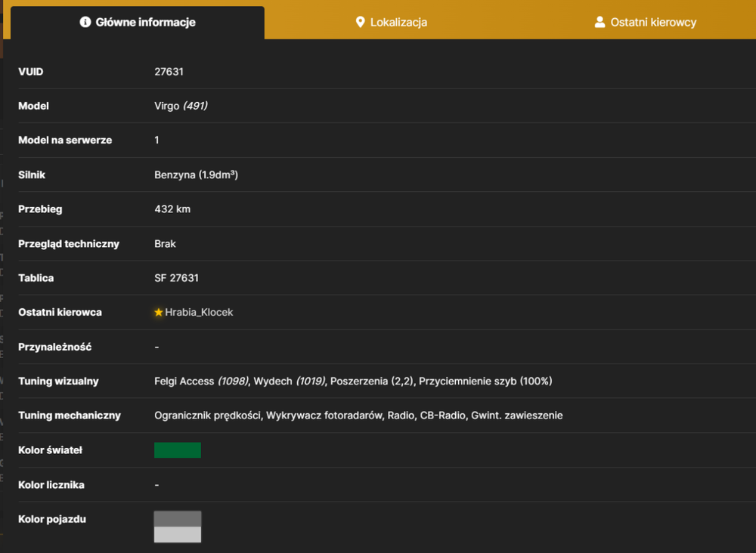Click Ogranicznik prędkości in Tuning mechaniczny
Screen dimensions: 756x553
(x=209, y=416)
